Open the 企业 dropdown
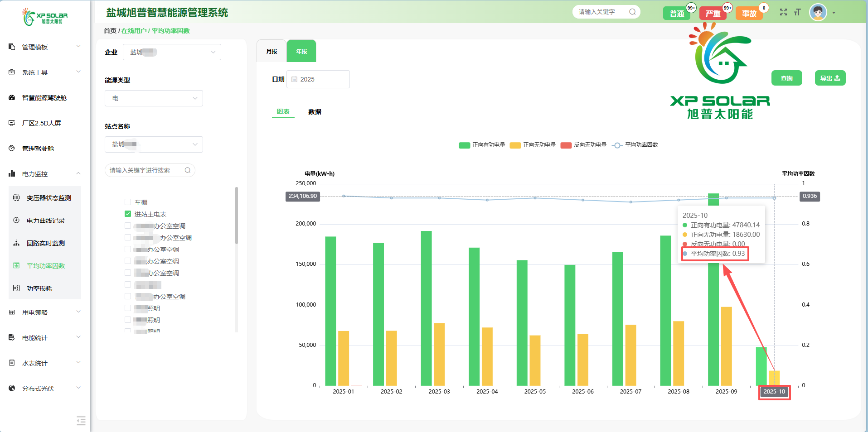 pos(172,52)
